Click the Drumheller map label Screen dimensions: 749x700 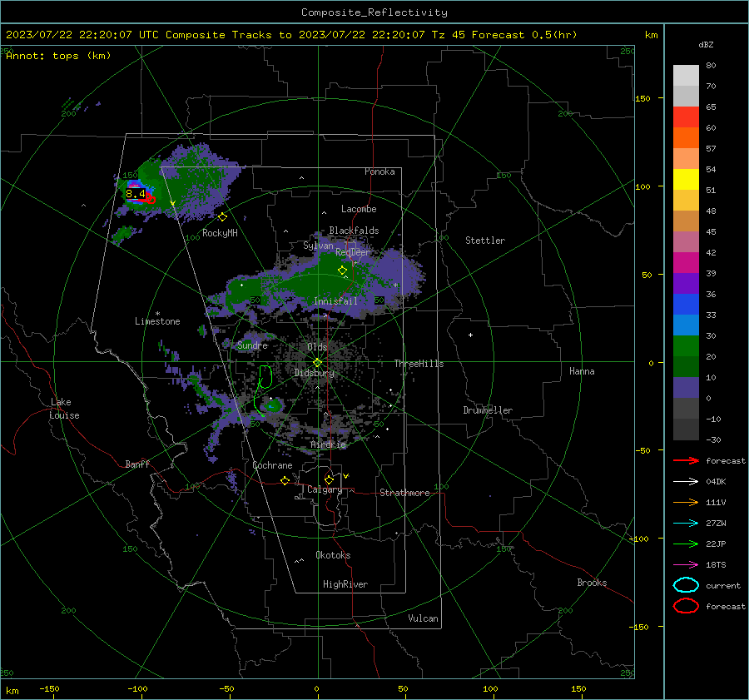(x=488, y=410)
